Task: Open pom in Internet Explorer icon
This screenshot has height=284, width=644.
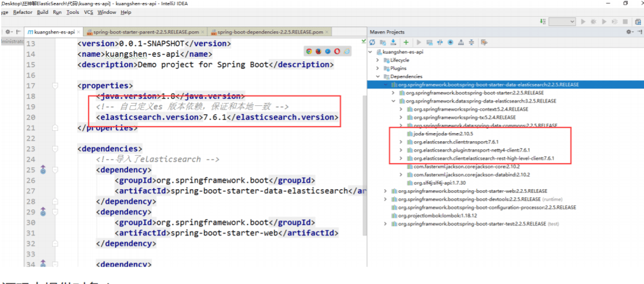Action: (x=347, y=51)
